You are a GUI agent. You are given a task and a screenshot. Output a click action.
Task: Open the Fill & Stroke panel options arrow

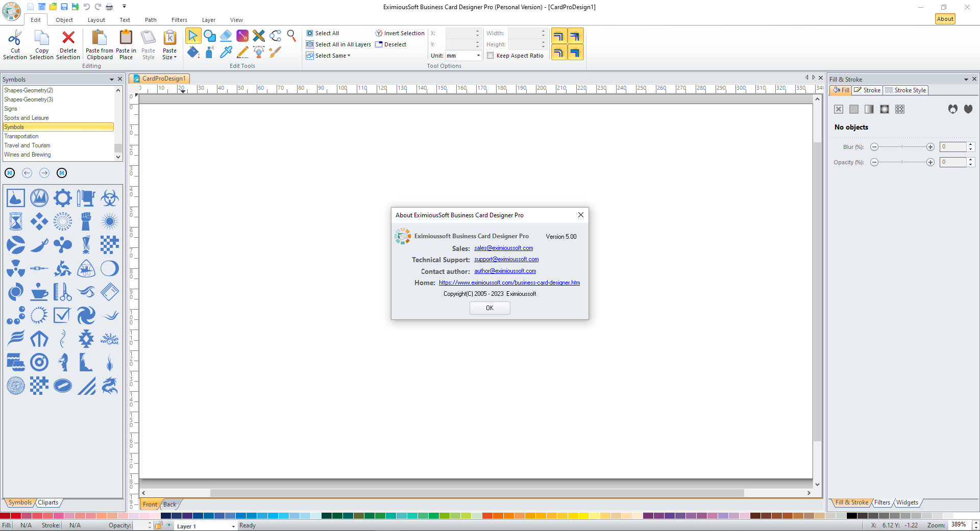(x=966, y=80)
